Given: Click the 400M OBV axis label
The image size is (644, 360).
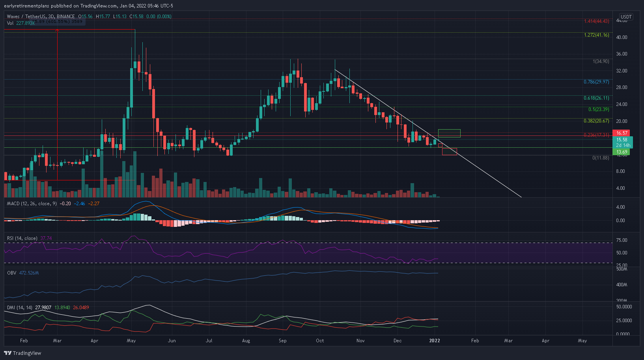Looking at the screenshot, I should 622,285.
